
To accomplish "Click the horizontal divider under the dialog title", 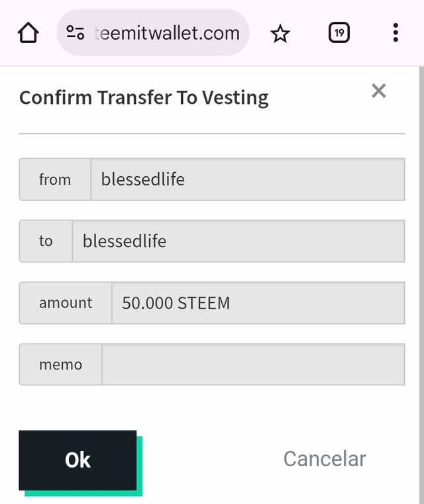I will [x=211, y=134].
